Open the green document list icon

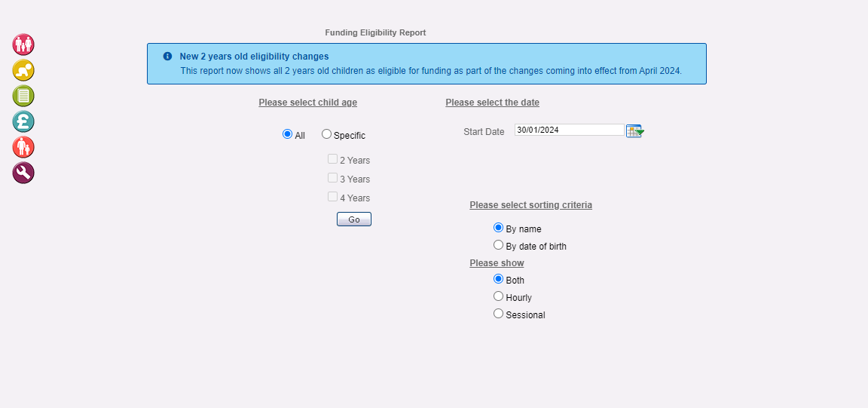pos(23,96)
